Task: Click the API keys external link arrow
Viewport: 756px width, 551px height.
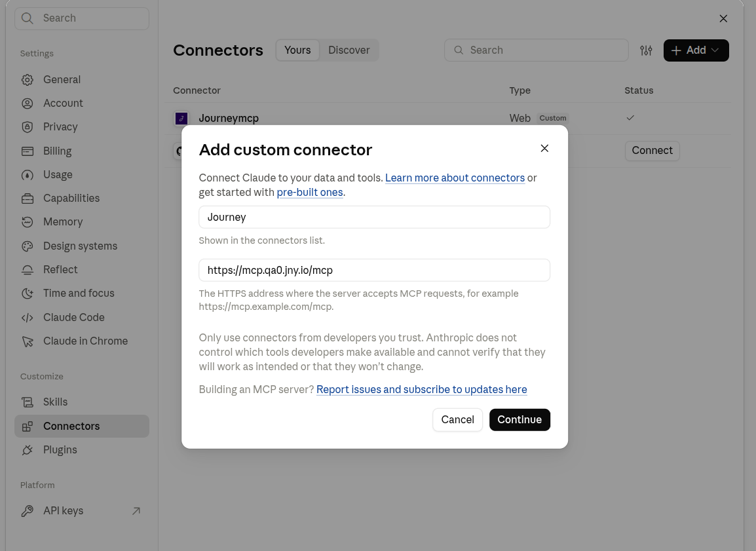Action: pos(136,510)
